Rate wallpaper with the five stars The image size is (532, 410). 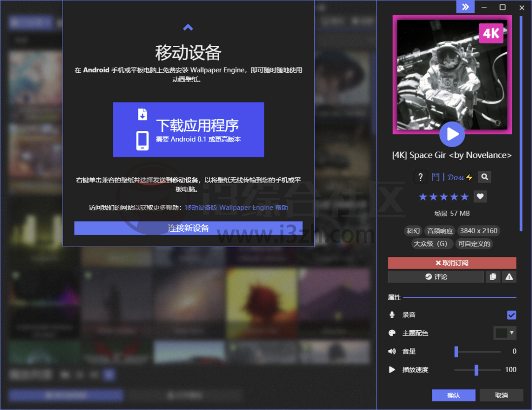click(443, 197)
